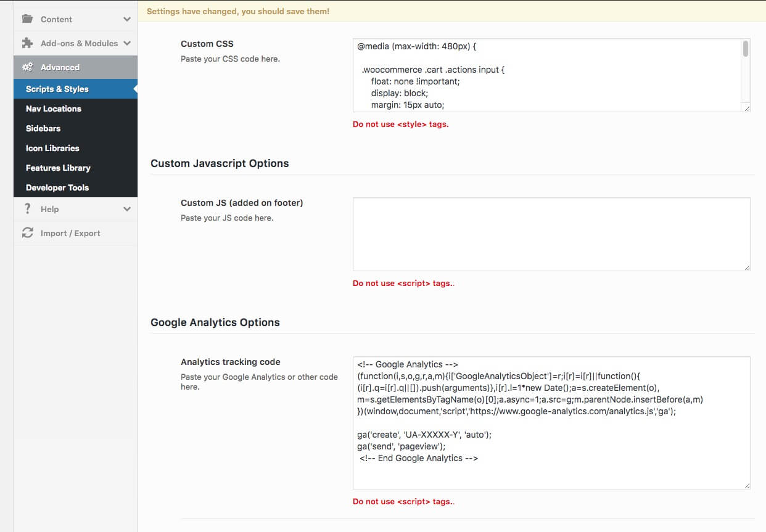Click the Custom CSS textarea scrollbar
The image size is (766, 532).
coord(746,49)
